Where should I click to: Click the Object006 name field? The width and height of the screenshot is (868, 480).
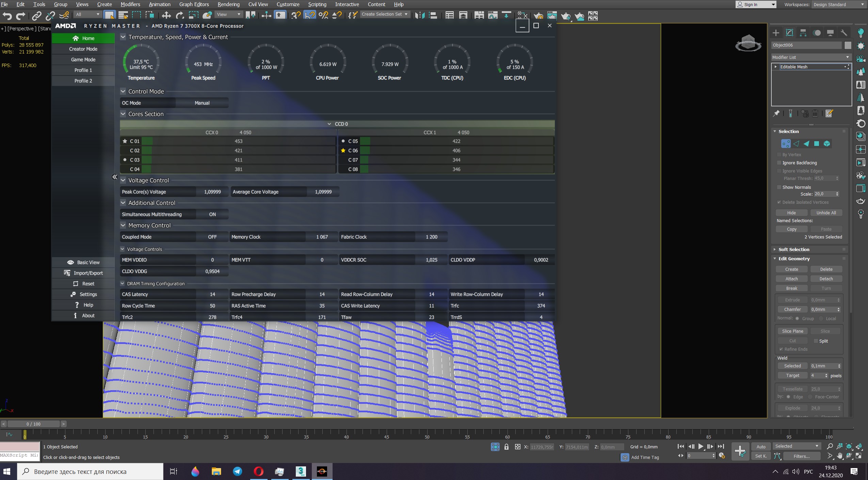[806, 45]
